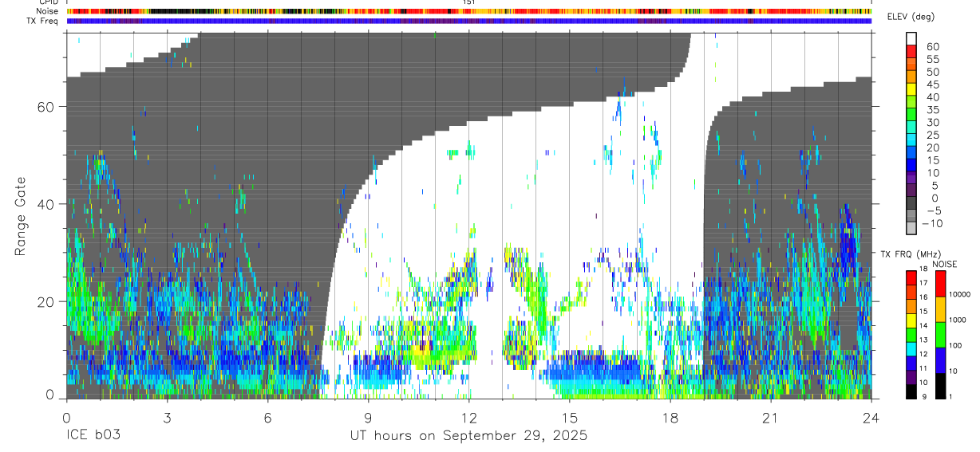Click ELEV scale value -10
Image resolution: width=980 pixels, height=452 pixels.
pos(932,223)
